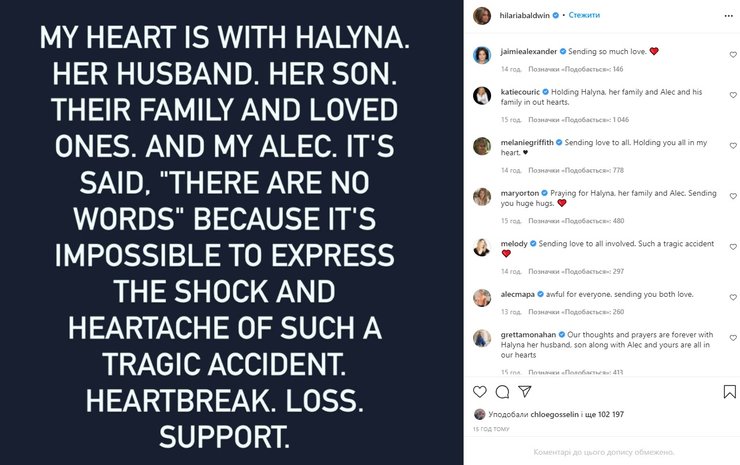Click the post image with white text
The image size is (740, 465).
pyautogui.click(x=232, y=232)
